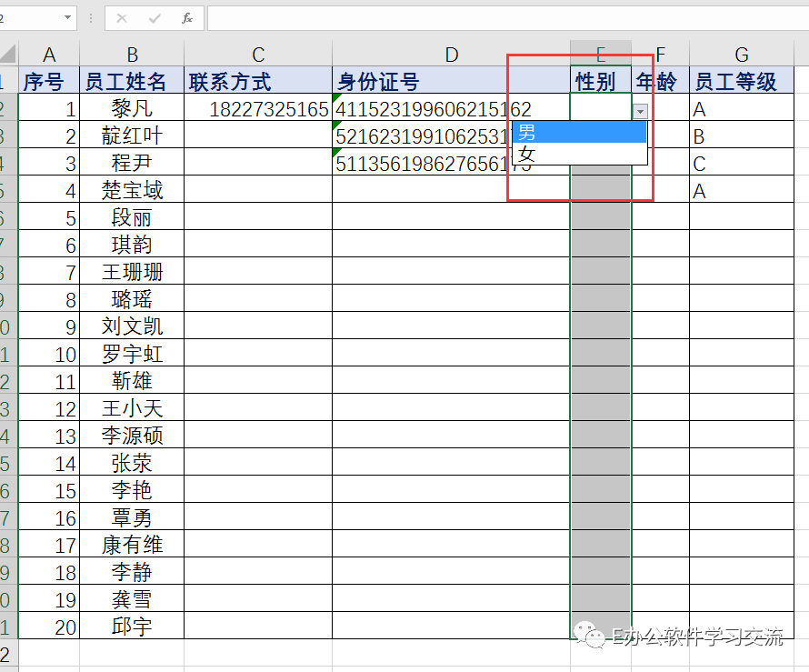Select the name cell 罗宇虹
Viewport: 809px width, 672px height.
(132, 354)
